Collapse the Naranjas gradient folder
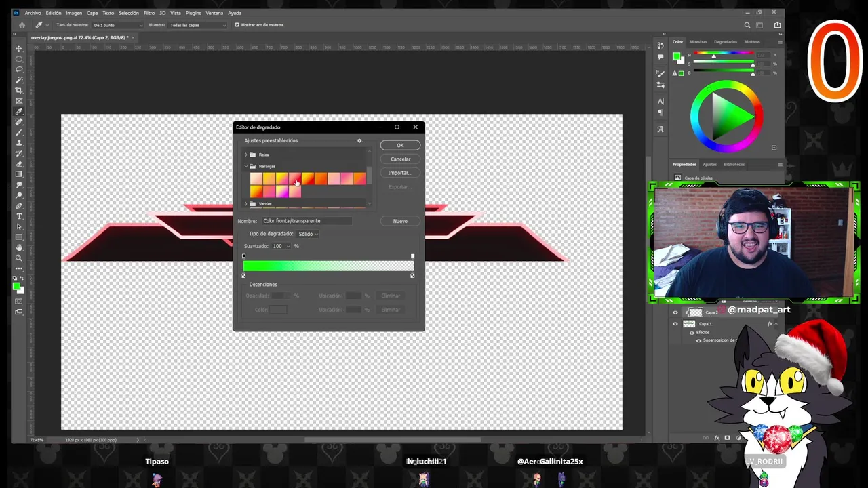This screenshot has width=868, height=488. click(x=246, y=166)
